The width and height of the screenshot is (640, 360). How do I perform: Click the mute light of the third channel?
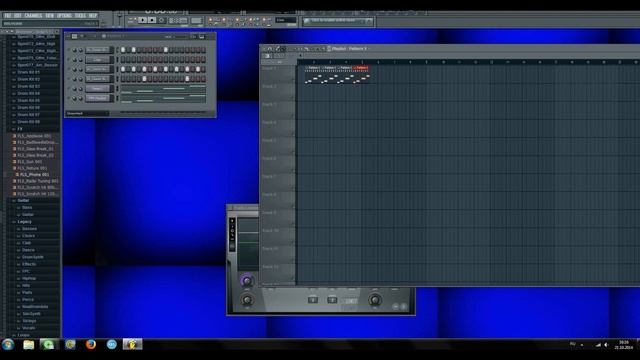(x=69, y=69)
